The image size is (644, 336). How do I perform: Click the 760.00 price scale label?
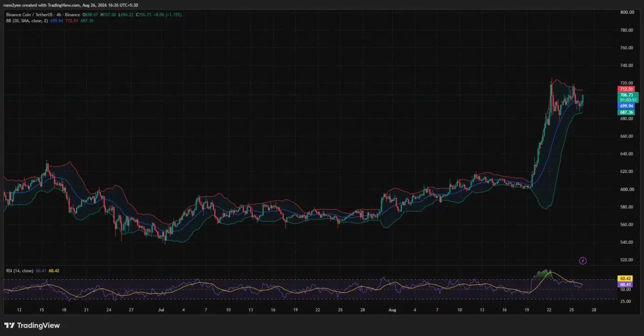[626, 48]
